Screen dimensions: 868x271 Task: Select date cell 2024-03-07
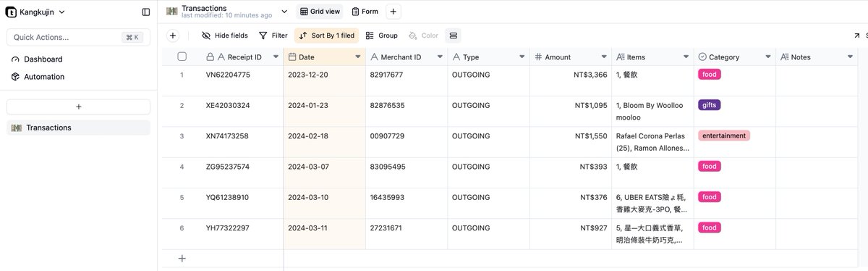click(x=325, y=172)
